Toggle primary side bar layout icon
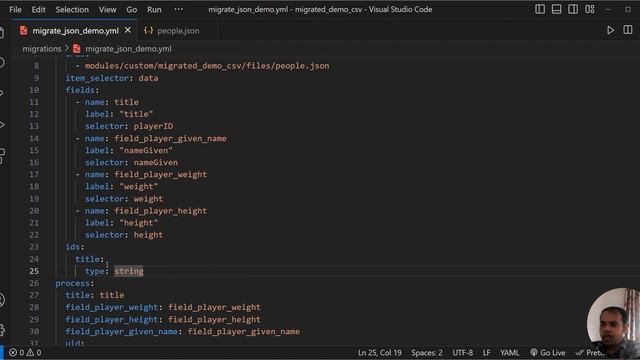This screenshot has height=360, width=640. [540, 9]
